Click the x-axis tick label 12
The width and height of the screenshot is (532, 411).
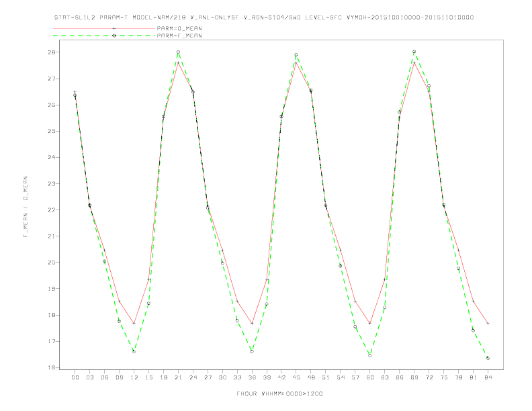point(134,377)
